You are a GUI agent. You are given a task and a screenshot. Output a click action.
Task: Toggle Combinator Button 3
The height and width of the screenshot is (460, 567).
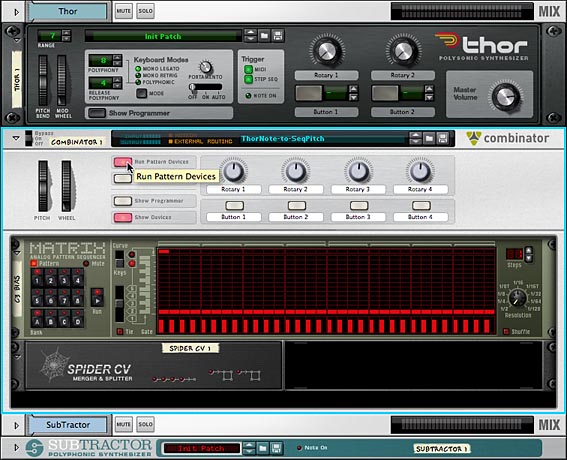359,206
